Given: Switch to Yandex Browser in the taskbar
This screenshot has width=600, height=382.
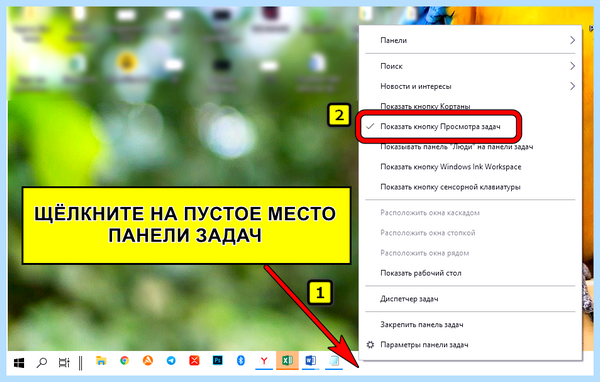Looking at the screenshot, I should tap(264, 361).
